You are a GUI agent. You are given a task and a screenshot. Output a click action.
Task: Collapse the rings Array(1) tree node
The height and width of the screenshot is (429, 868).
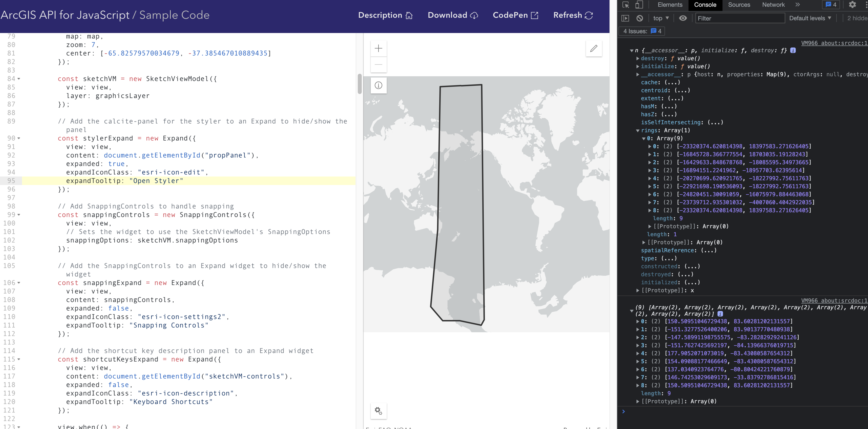pyautogui.click(x=637, y=130)
